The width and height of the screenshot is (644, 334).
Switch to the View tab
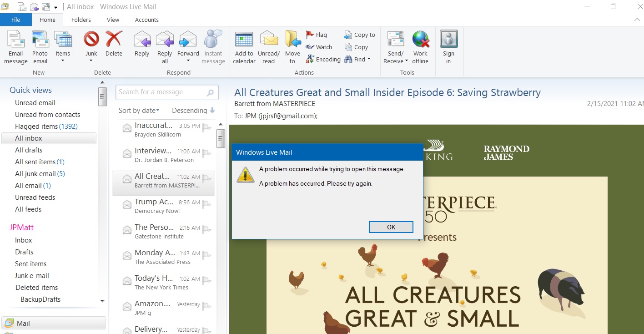point(113,20)
